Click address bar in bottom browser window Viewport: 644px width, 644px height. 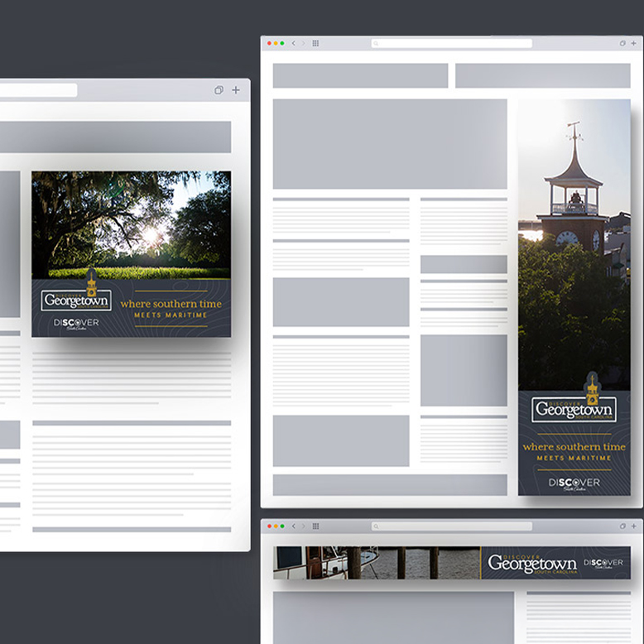tap(452, 526)
